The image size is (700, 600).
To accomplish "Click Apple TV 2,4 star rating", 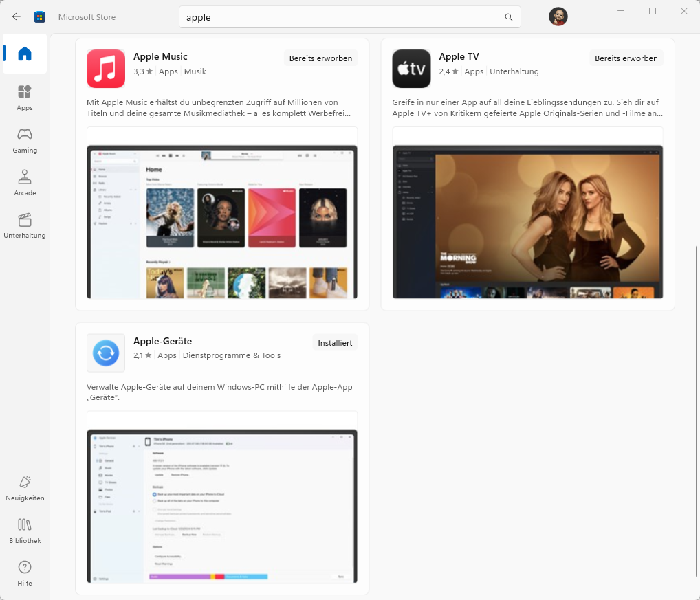I will click(448, 71).
